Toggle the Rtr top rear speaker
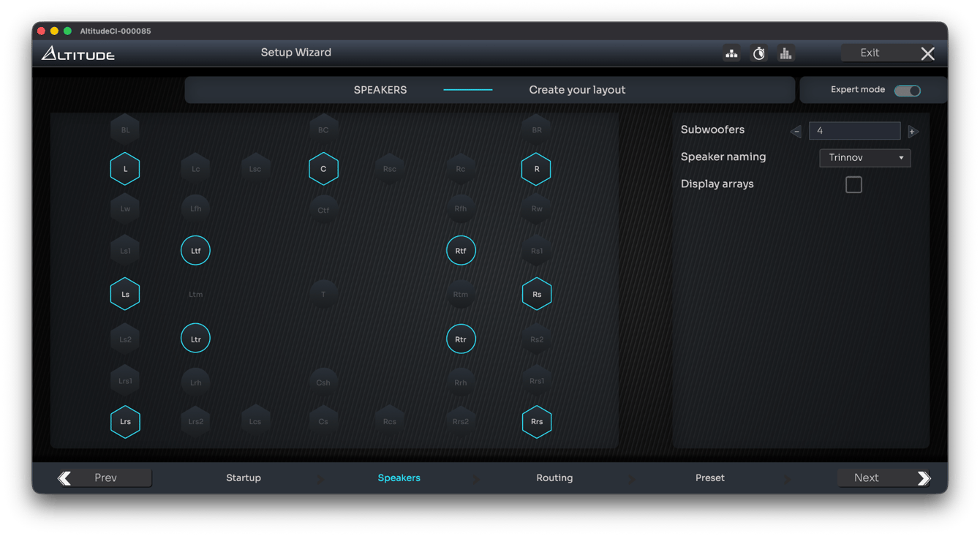 tap(461, 339)
